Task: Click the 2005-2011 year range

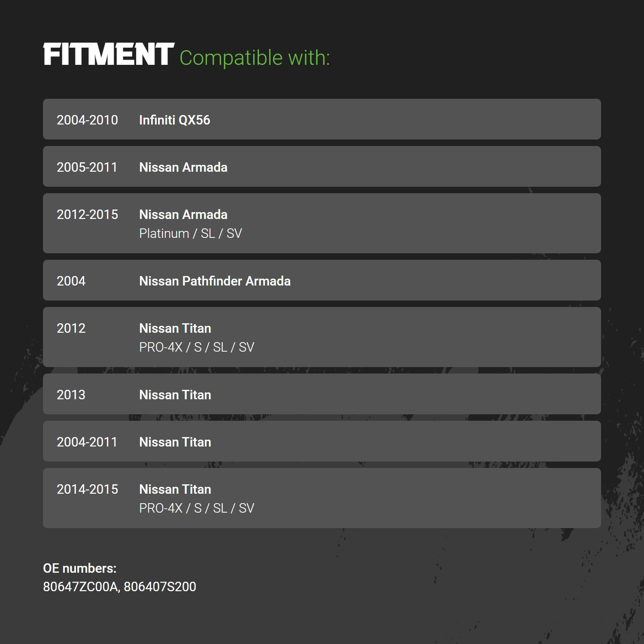Action: click(x=87, y=167)
